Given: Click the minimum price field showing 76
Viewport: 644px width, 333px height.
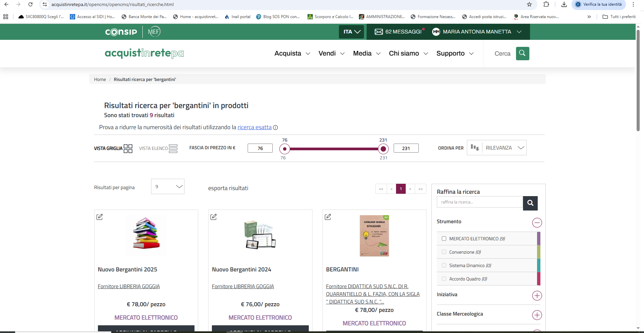Looking at the screenshot, I should tap(260, 148).
